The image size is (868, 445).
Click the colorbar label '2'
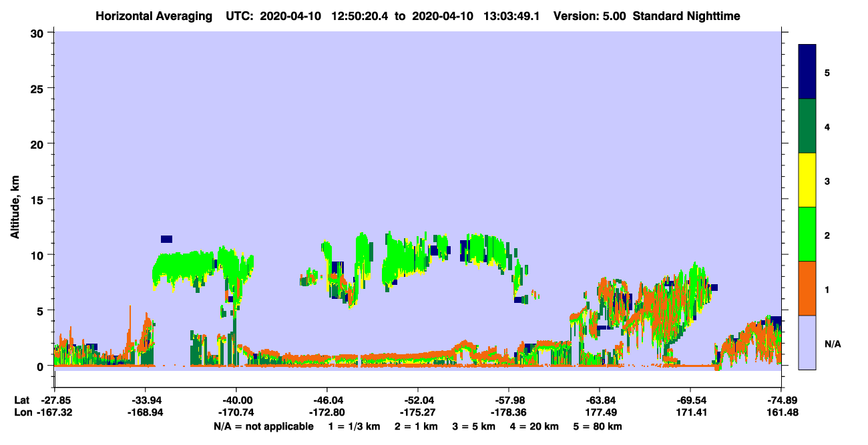(x=827, y=235)
